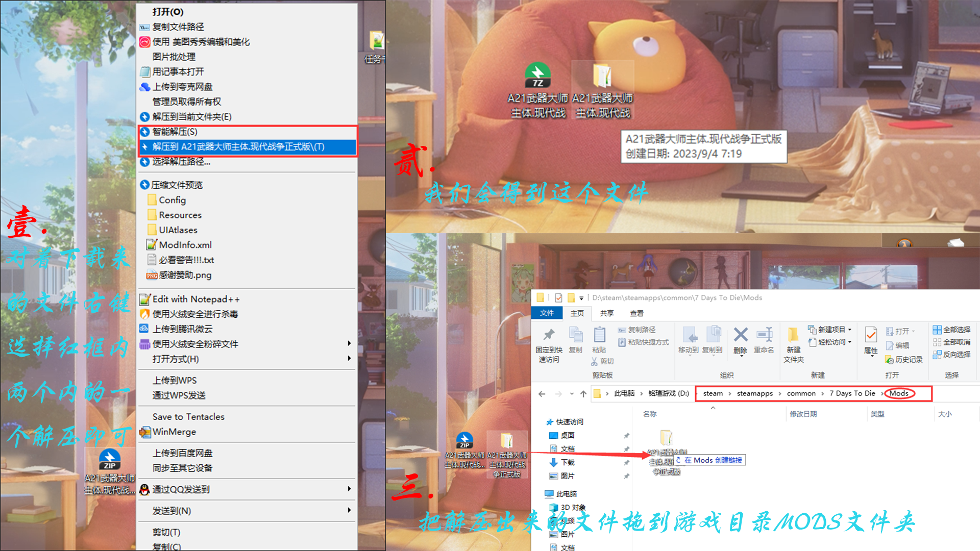The width and height of the screenshot is (980, 551).
Task: Click the 7 Days To Die breadcrumb
Action: [x=852, y=393]
